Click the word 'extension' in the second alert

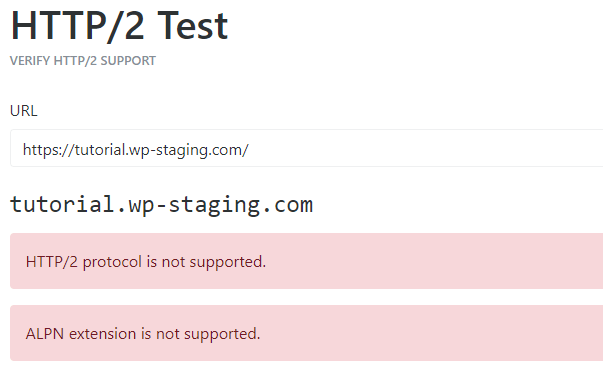pos(103,333)
